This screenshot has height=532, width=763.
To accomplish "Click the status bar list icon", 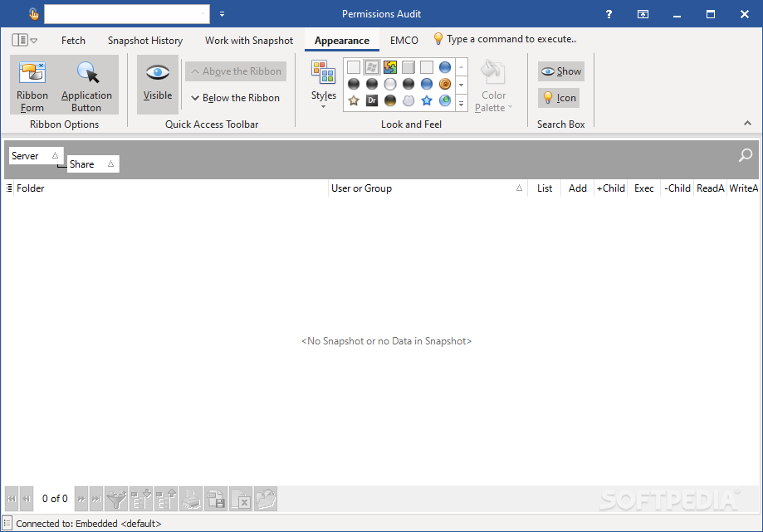I will (x=7, y=523).
